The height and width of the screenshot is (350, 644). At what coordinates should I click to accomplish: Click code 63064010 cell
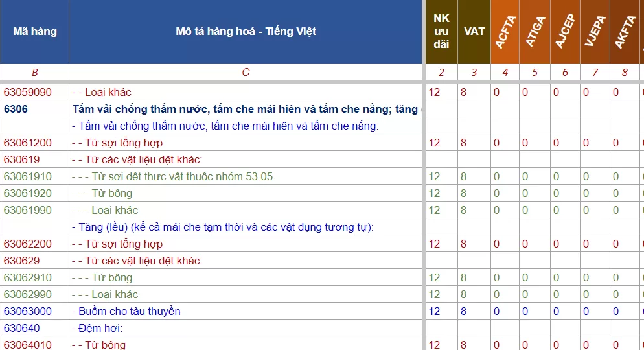(x=34, y=344)
